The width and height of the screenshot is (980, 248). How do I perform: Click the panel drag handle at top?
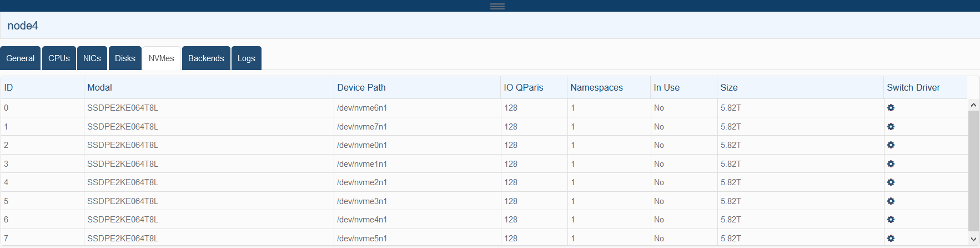pos(497,6)
